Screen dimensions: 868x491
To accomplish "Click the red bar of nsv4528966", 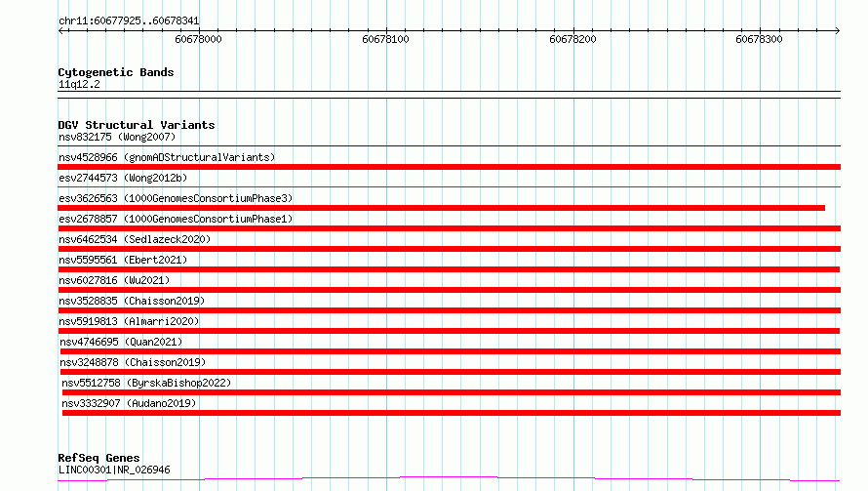I will pos(449,167).
